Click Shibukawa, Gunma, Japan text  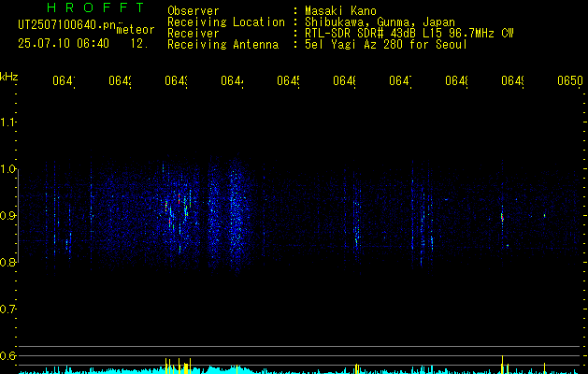[380, 22]
